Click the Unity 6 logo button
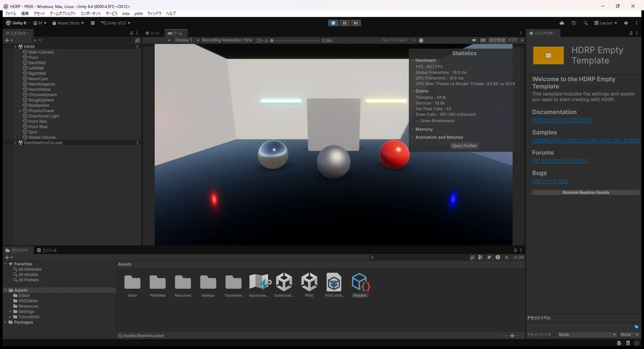The image size is (644, 349). pos(16,23)
